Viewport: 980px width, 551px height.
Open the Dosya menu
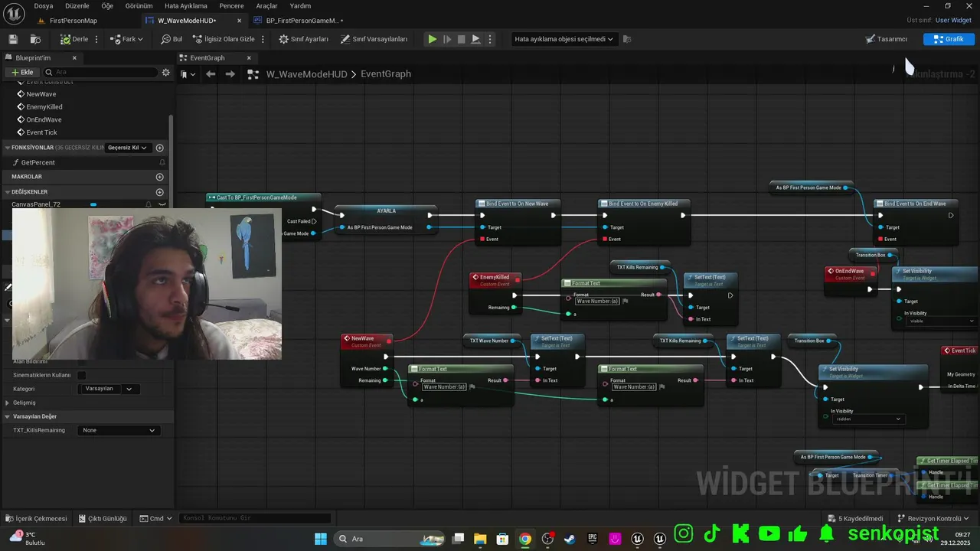click(x=44, y=5)
